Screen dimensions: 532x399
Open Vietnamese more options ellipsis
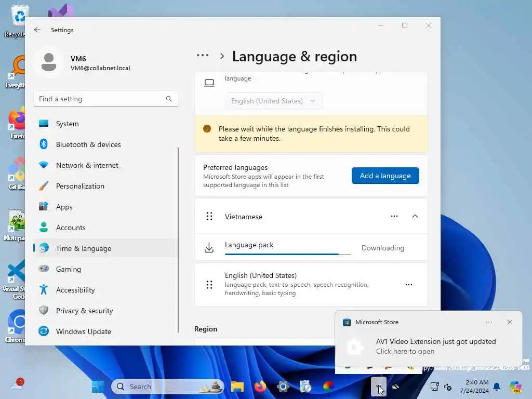tap(394, 217)
